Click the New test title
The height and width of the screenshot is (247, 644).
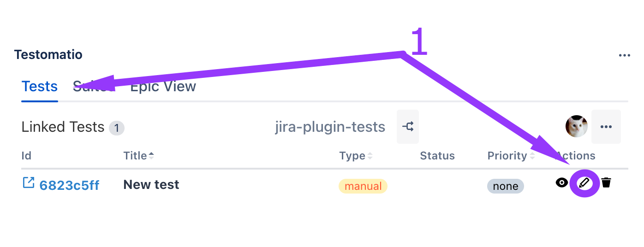coord(151,185)
